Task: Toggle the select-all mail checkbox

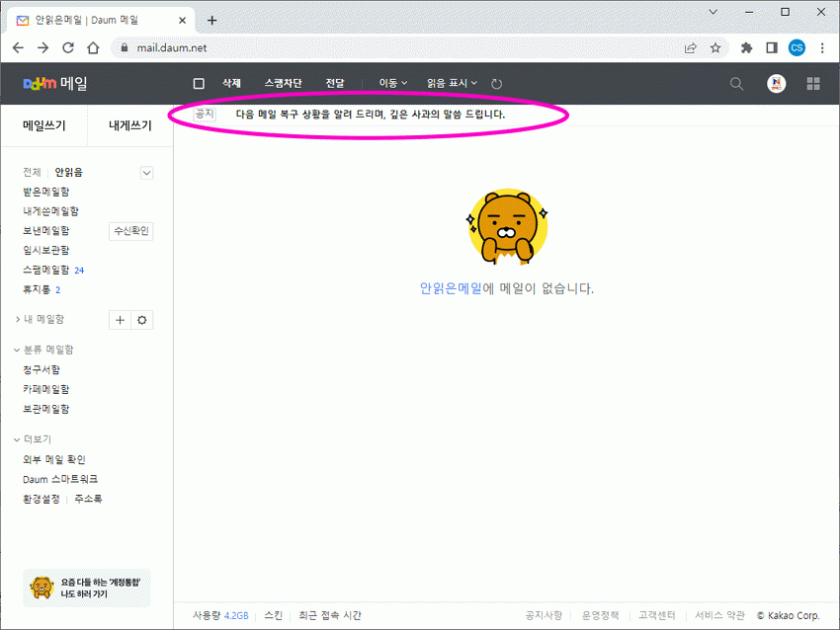Action: point(199,84)
